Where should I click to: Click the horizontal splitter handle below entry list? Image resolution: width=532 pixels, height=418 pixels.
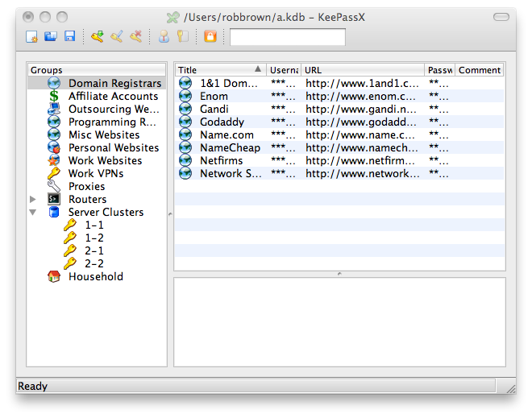(x=339, y=274)
